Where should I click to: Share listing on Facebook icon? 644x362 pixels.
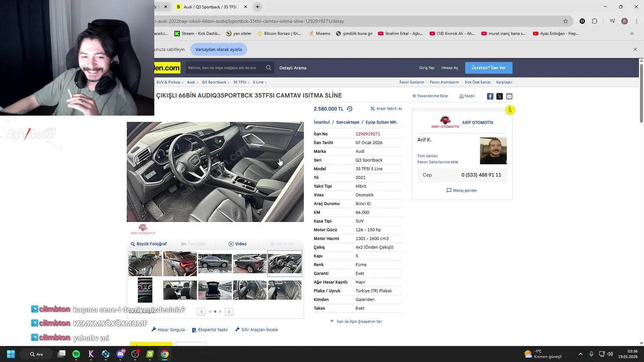pyautogui.click(x=490, y=96)
